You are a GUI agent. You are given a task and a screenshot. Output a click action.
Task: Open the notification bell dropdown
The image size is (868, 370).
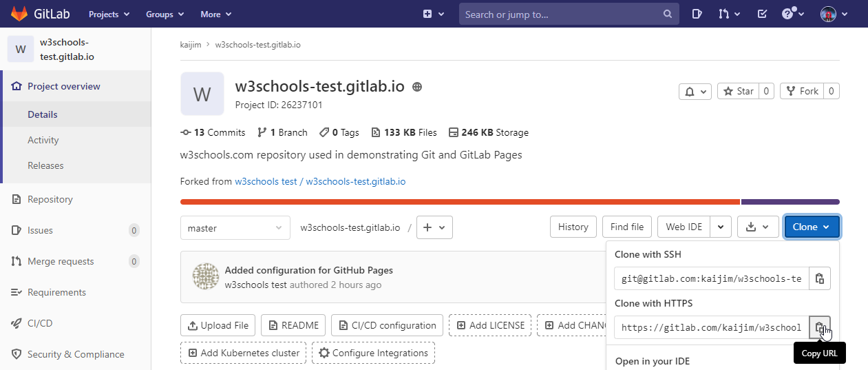click(695, 91)
